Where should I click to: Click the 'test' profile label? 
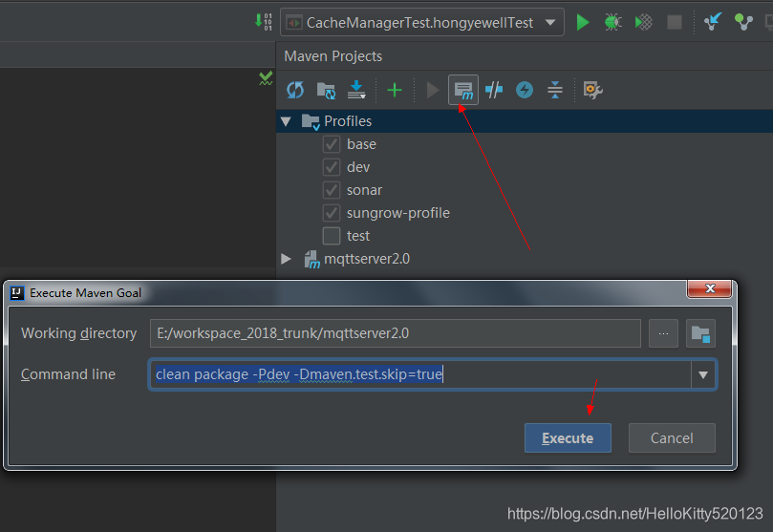click(x=358, y=237)
